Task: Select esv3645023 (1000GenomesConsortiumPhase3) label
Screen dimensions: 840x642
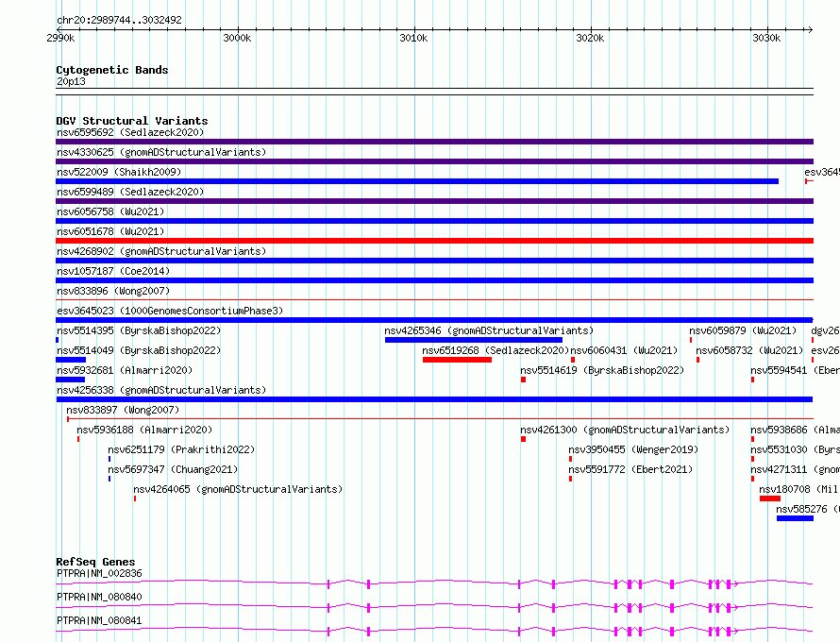Action: pyautogui.click(x=170, y=311)
